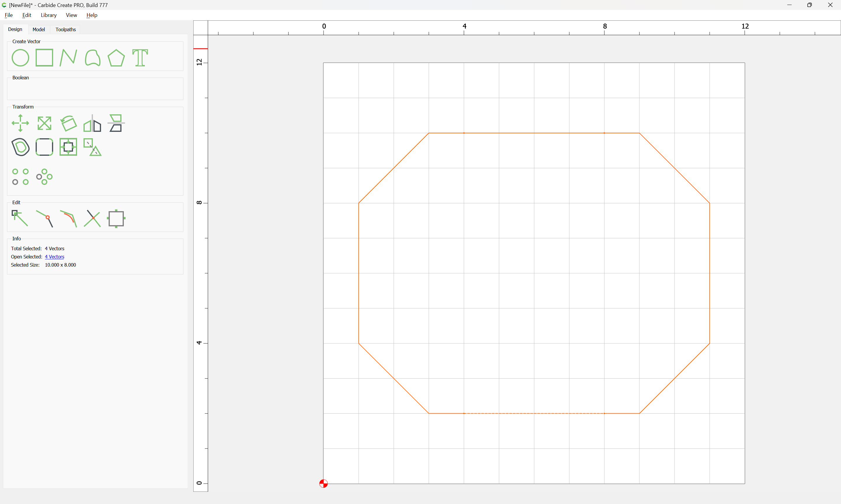The width and height of the screenshot is (841, 504).
Task: Select the Offset vector tool
Action: [x=20, y=147]
